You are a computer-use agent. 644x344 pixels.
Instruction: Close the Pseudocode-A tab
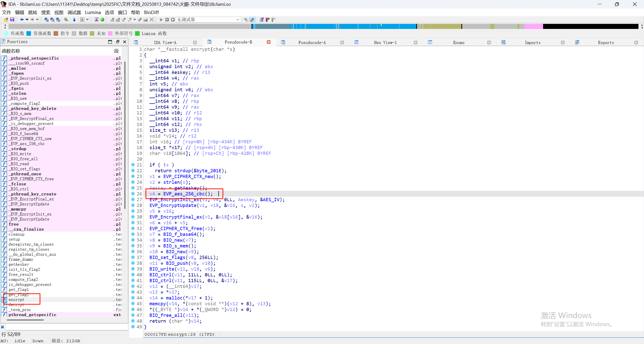click(x=342, y=42)
